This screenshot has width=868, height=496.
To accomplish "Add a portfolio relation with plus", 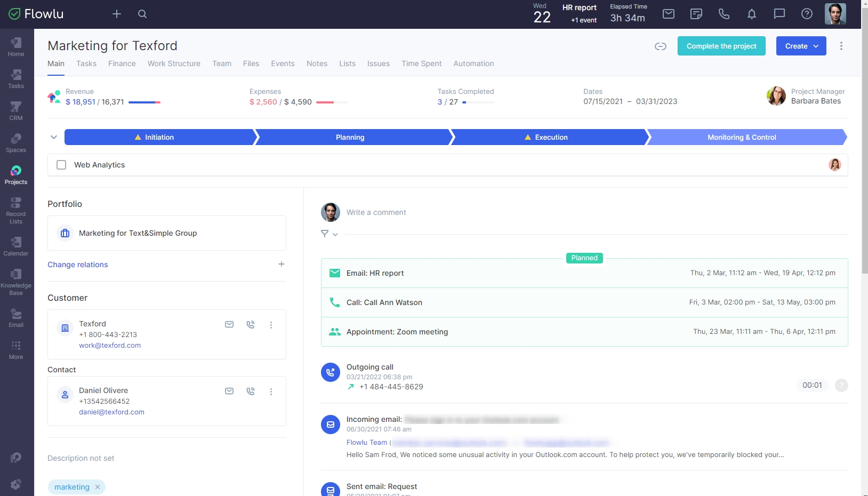I will [x=282, y=264].
